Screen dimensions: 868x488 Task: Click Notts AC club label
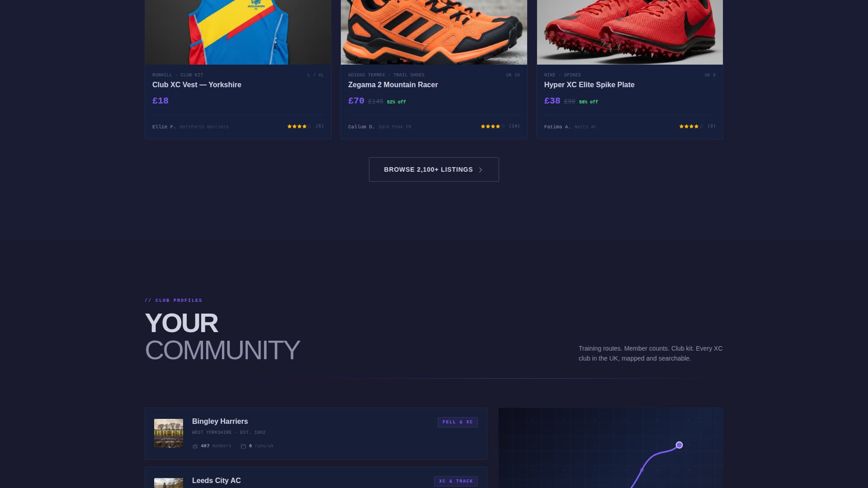point(585,127)
